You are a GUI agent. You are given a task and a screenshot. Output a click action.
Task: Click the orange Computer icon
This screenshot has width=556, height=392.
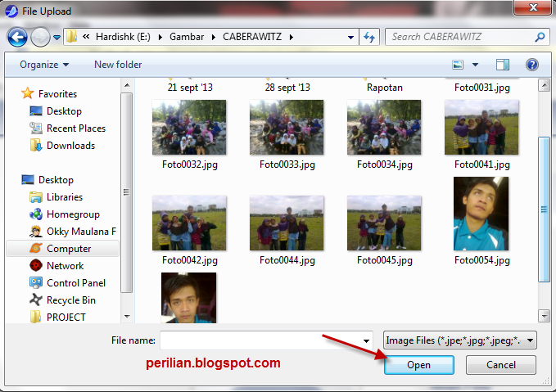pos(36,249)
